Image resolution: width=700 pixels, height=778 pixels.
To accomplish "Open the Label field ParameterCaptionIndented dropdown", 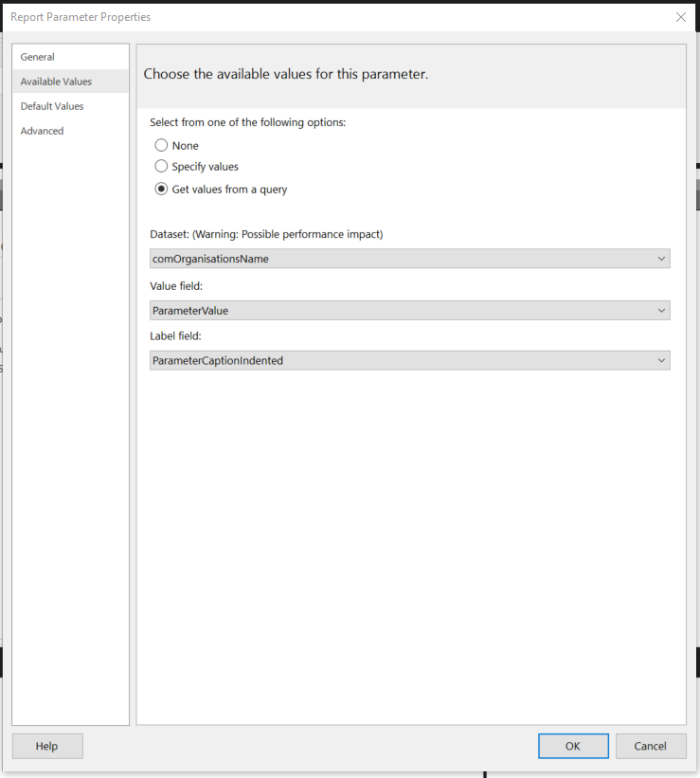I will pos(410,361).
